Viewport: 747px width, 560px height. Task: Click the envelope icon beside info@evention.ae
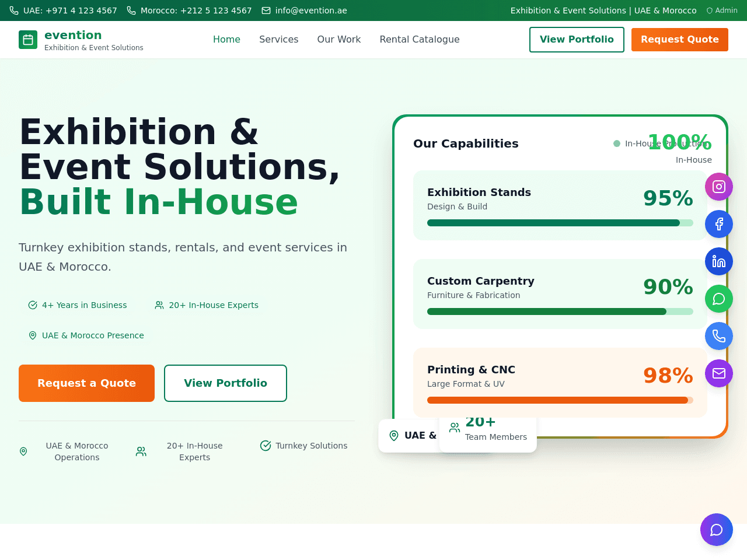point(266,10)
